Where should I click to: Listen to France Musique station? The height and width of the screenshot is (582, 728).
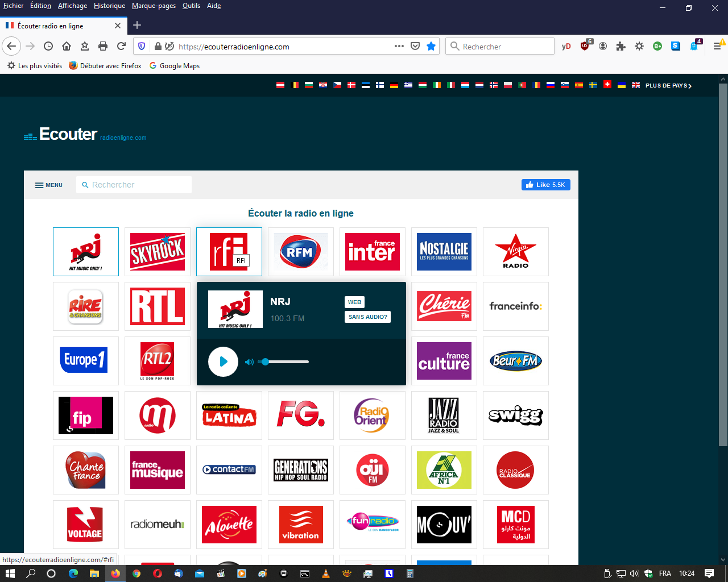(158, 470)
